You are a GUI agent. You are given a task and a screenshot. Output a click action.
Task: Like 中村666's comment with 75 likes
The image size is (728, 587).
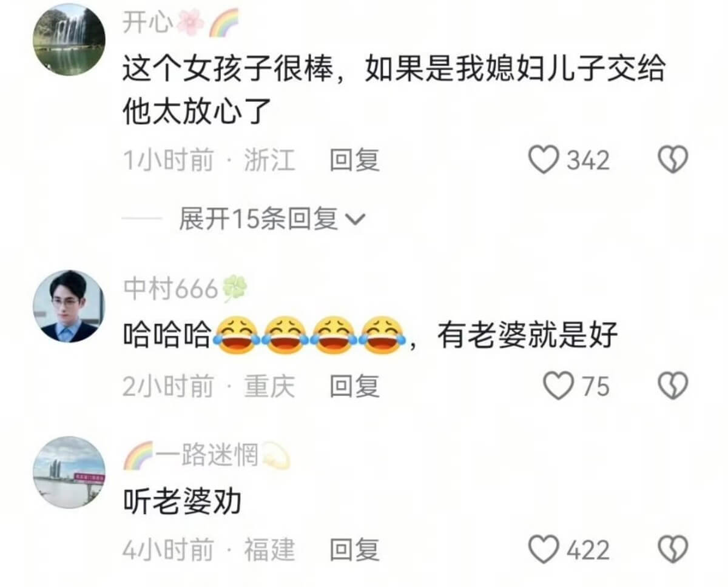point(558,386)
